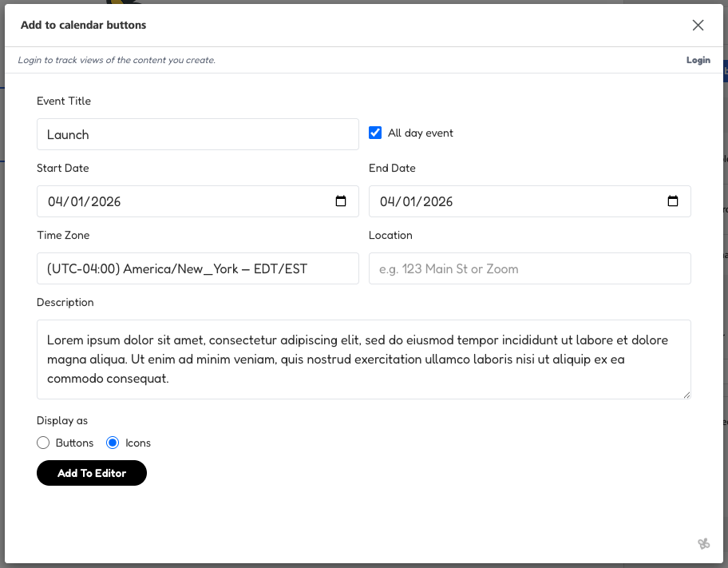The width and height of the screenshot is (728, 568).
Task: Focus the Event Title field containing Launch
Action: [x=197, y=134]
